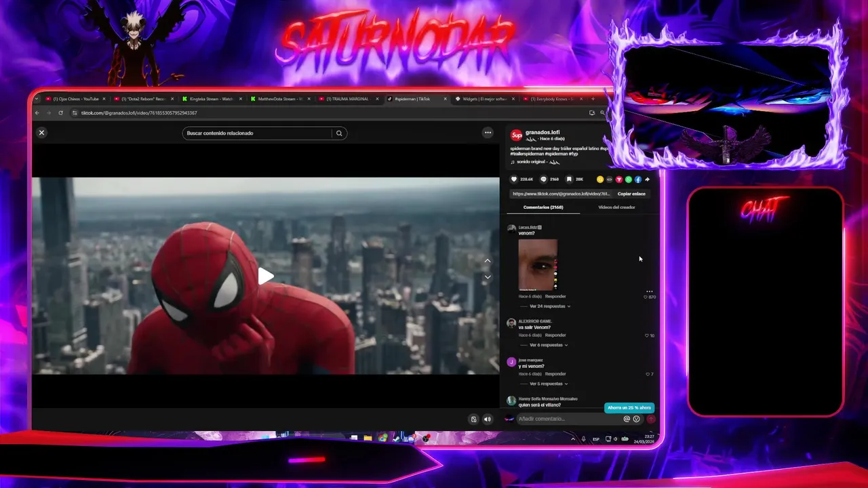The image size is (868, 488).
Task: Play the Spider-Man video
Action: [265, 276]
